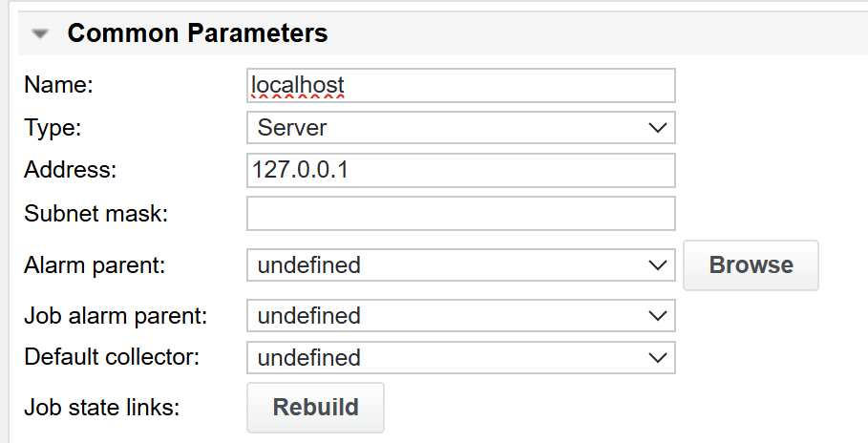Expand the Job alarm parent dropdown
The height and width of the screenshot is (443, 868).
(x=460, y=315)
